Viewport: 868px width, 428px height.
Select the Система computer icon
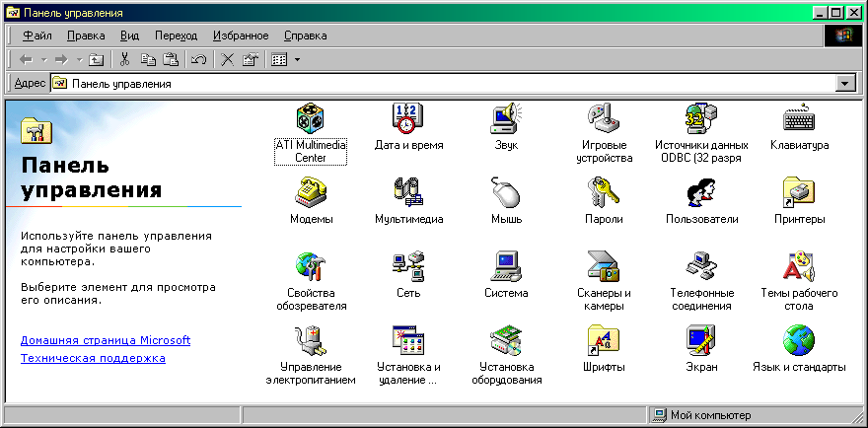507,266
